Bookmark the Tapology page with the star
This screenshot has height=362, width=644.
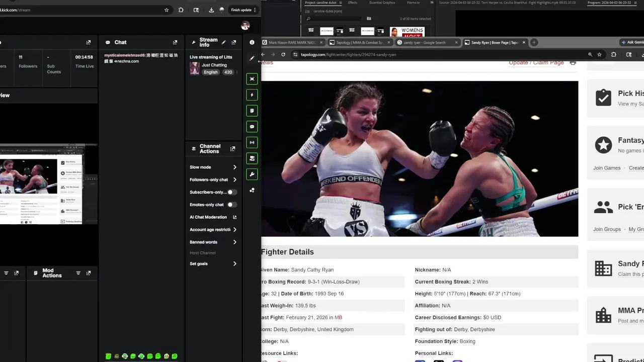[x=599, y=54]
